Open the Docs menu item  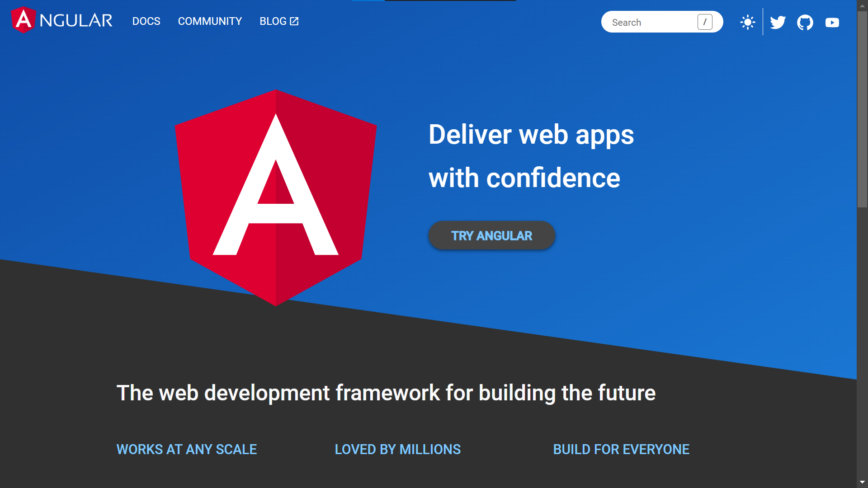(146, 21)
